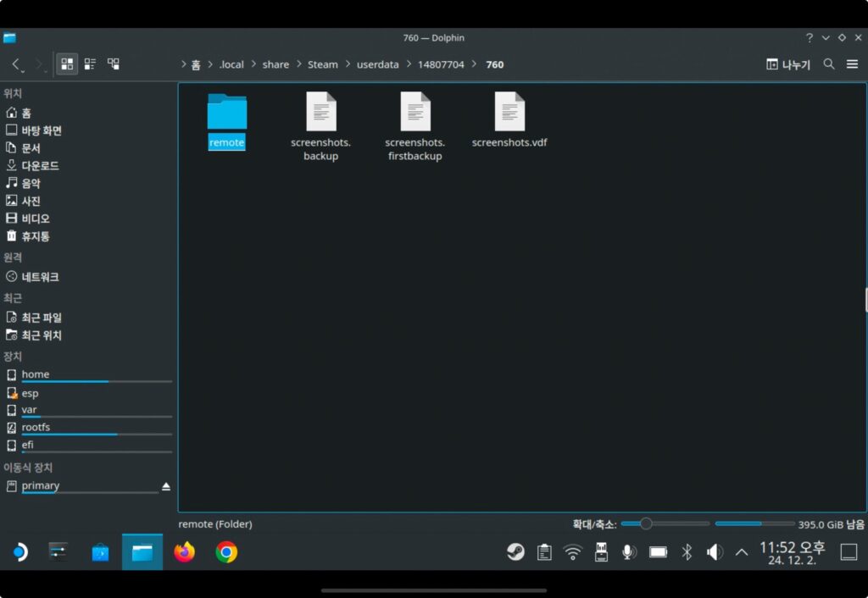This screenshot has height=598, width=868.
Task: Open rootfs device in sidebar
Action: pos(88,428)
